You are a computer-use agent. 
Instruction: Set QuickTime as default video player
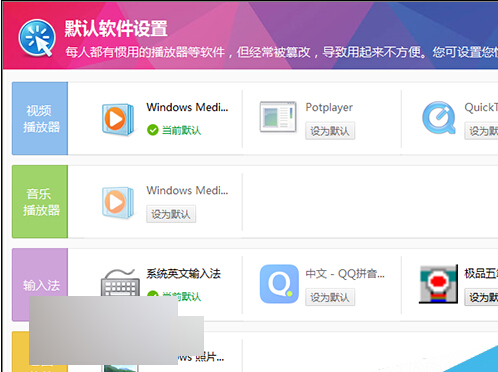click(x=482, y=131)
